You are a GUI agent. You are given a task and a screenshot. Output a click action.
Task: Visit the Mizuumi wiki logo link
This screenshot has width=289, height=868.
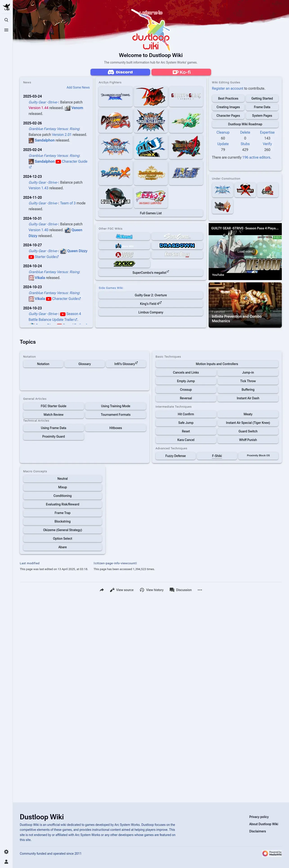tap(124, 237)
